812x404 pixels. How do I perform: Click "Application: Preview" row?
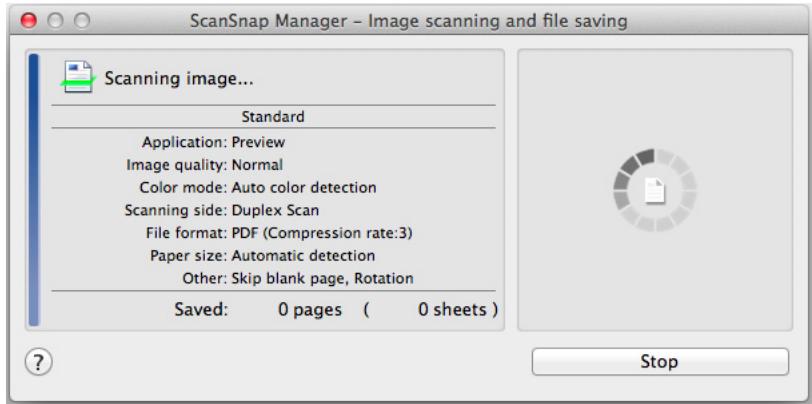pos(213,142)
